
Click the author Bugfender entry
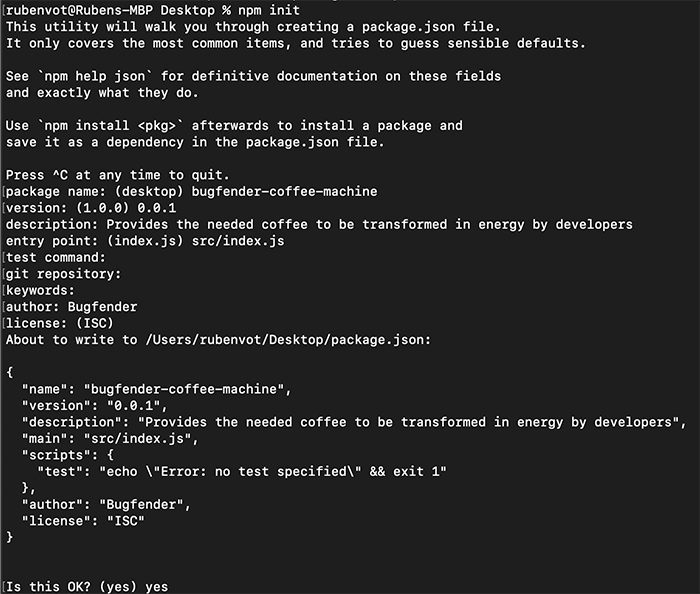click(x=71, y=307)
